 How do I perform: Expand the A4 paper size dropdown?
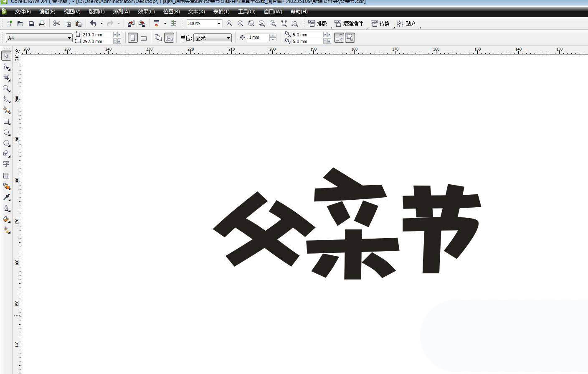coord(69,38)
